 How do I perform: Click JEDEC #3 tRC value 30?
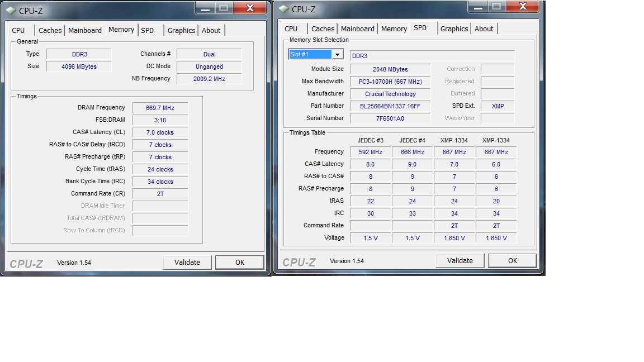click(x=371, y=214)
